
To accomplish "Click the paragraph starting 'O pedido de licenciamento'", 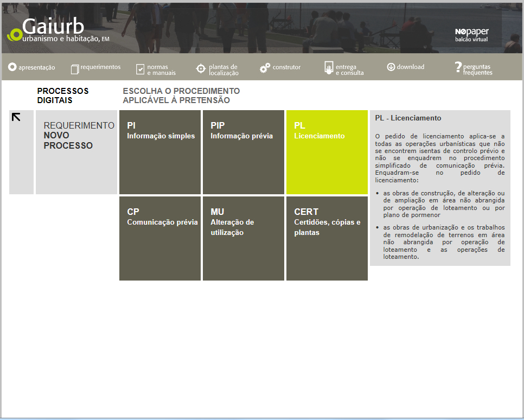I will (x=440, y=158).
